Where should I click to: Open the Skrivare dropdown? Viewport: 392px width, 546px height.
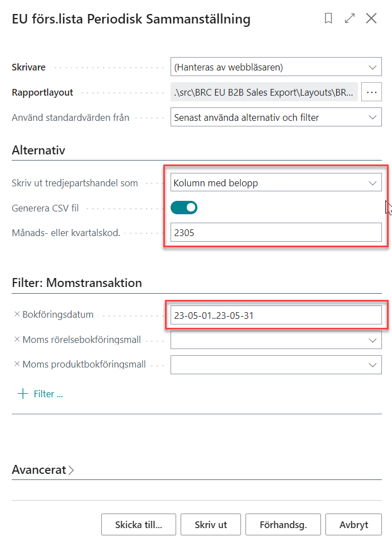tap(372, 67)
